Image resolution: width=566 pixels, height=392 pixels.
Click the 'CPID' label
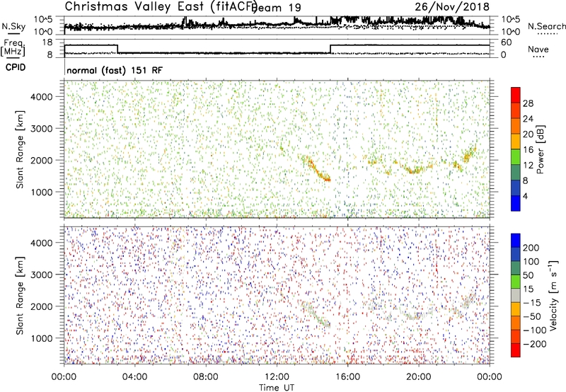[x=16, y=67]
